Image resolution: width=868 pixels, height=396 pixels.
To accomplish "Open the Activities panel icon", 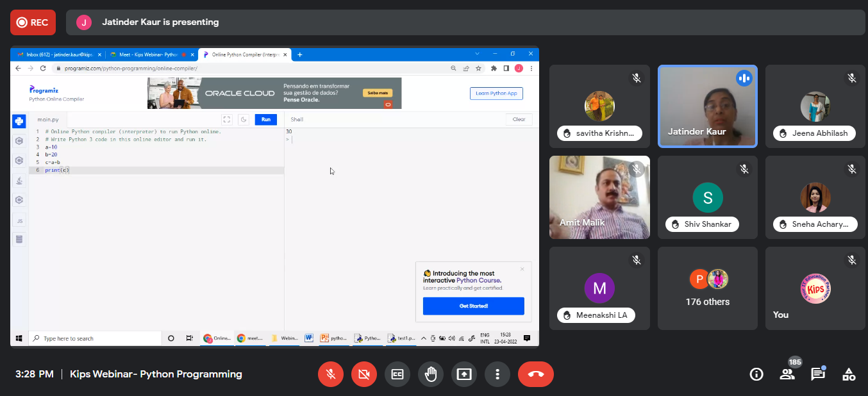I will [849, 374].
